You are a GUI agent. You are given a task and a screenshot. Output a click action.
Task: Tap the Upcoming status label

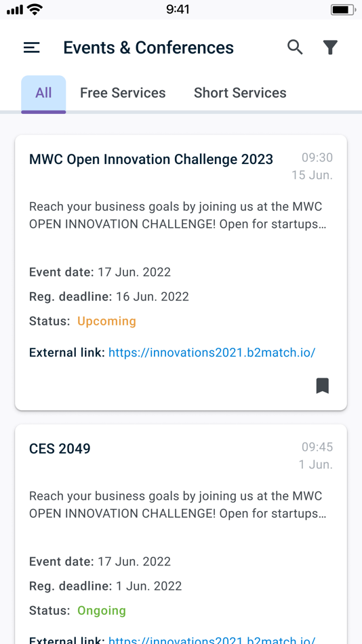107,321
